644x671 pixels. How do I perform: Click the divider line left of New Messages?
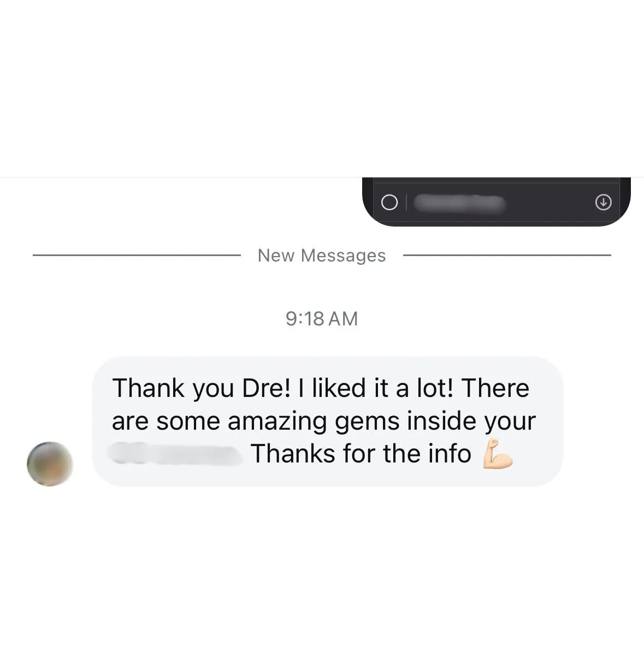[137, 255]
